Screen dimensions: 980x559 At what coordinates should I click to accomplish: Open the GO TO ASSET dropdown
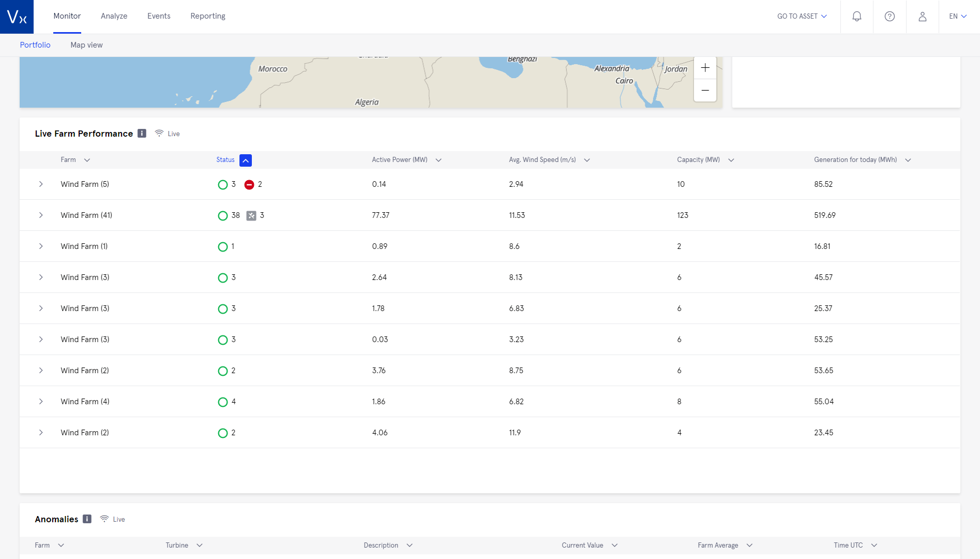(x=802, y=17)
